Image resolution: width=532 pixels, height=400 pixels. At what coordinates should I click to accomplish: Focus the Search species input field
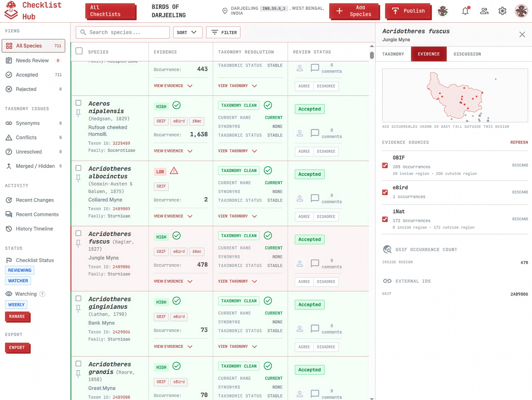(123, 32)
